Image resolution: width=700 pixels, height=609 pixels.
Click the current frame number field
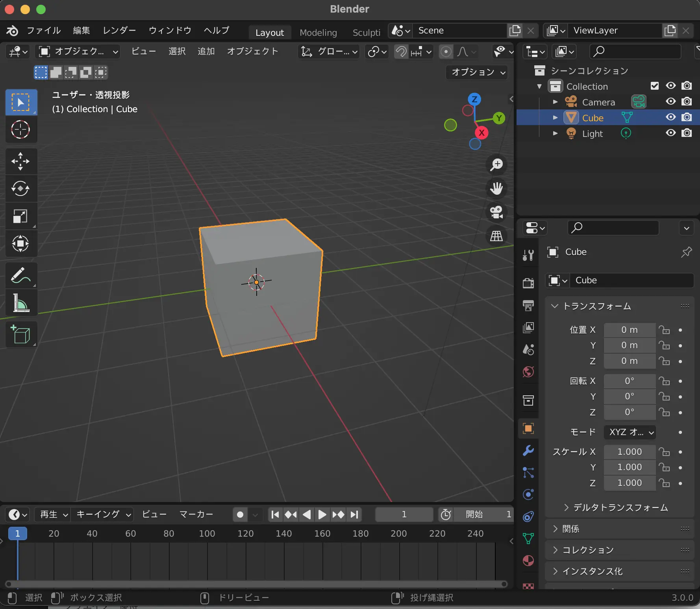(x=404, y=514)
